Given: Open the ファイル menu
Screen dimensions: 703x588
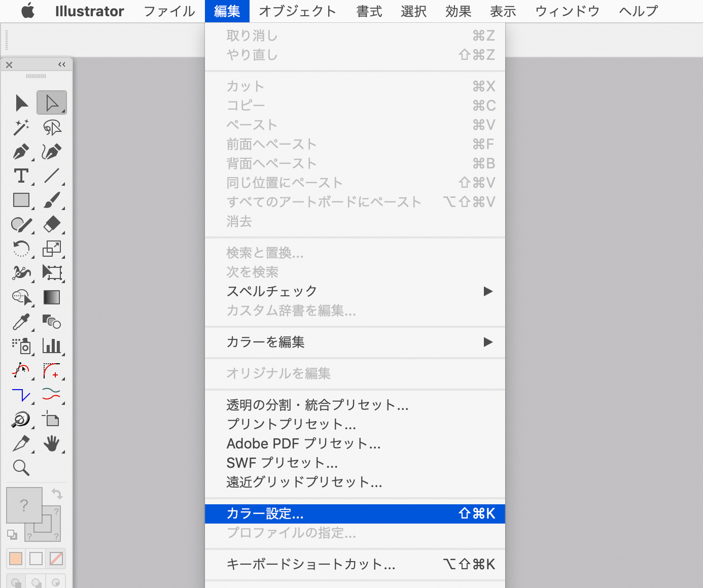Looking at the screenshot, I should click(169, 11).
